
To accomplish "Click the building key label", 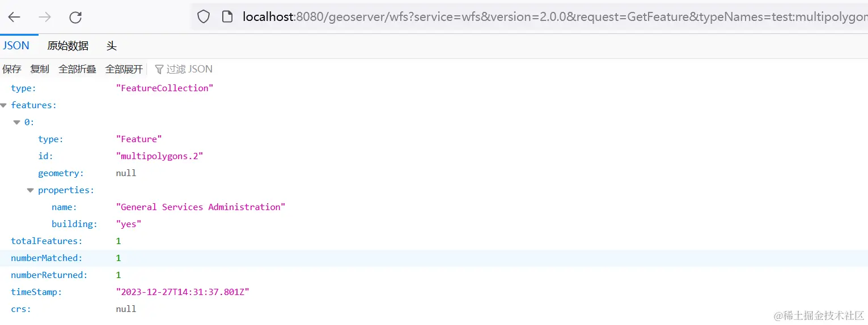I will pyautogui.click(x=74, y=224).
